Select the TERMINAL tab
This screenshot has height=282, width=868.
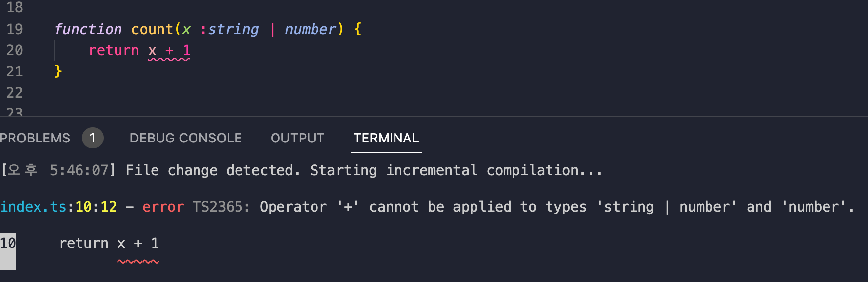click(x=386, y=138)
